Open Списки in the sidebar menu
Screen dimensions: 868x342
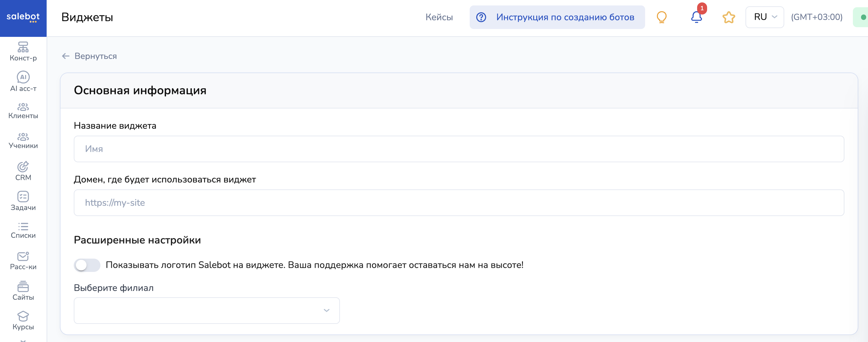[23, 231]
